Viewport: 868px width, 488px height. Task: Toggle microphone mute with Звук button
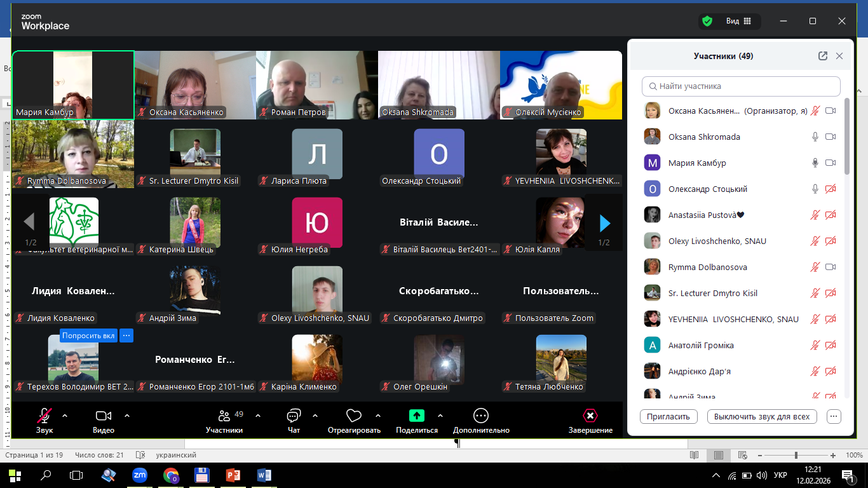pos(44,416)
